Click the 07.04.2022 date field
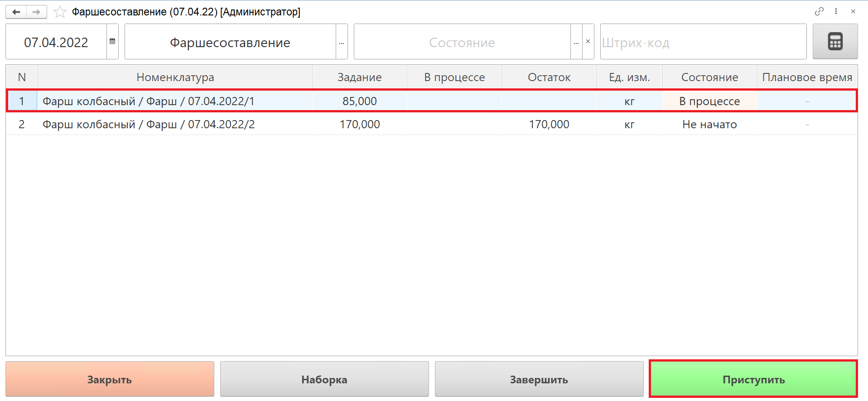Image resolution: width=868 pixels, height=401 pixels. coord(56,42)
